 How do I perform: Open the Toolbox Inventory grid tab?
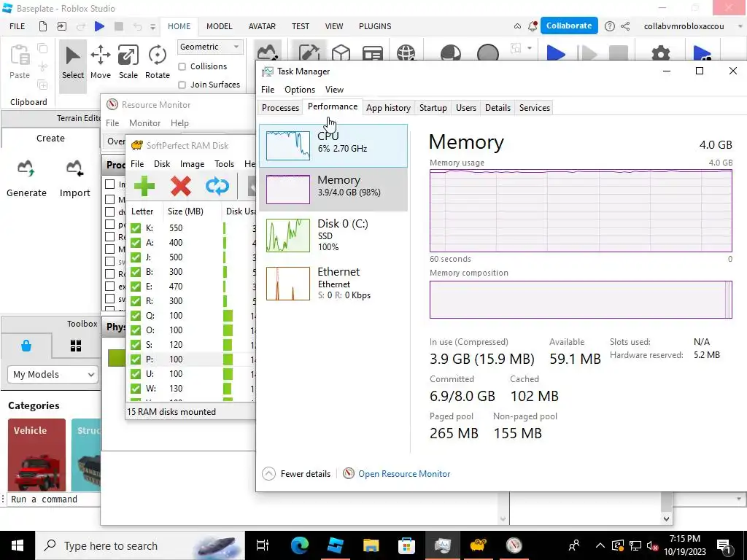[76, 345]
